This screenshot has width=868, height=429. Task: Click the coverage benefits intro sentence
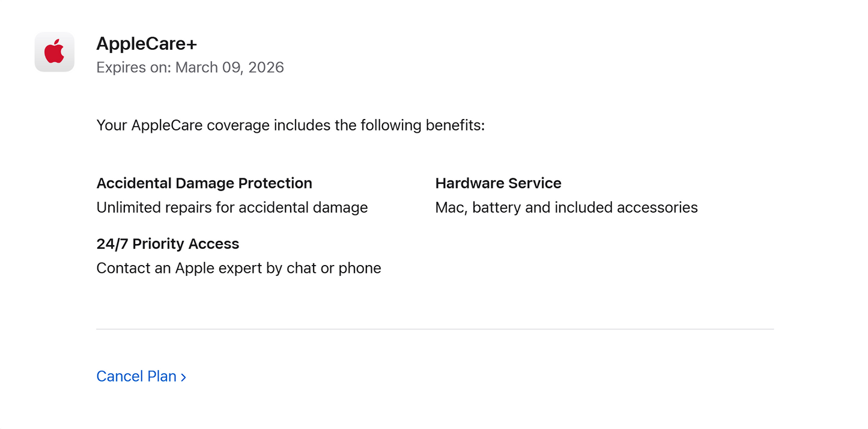click(x=291, y=125)
